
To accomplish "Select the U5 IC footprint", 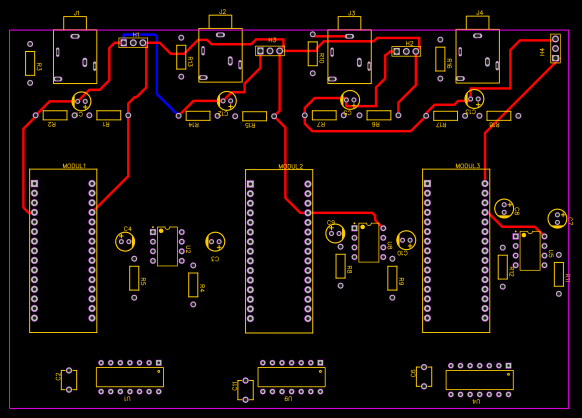I will coord(530,251).
